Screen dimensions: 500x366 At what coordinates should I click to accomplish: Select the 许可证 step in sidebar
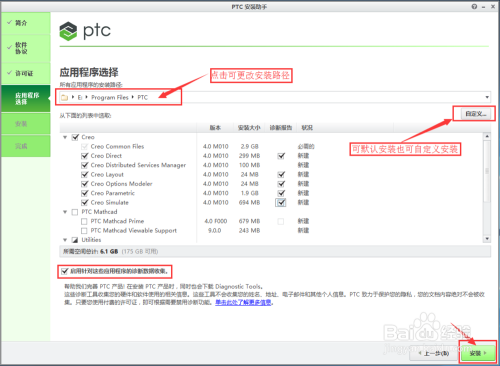26,73
